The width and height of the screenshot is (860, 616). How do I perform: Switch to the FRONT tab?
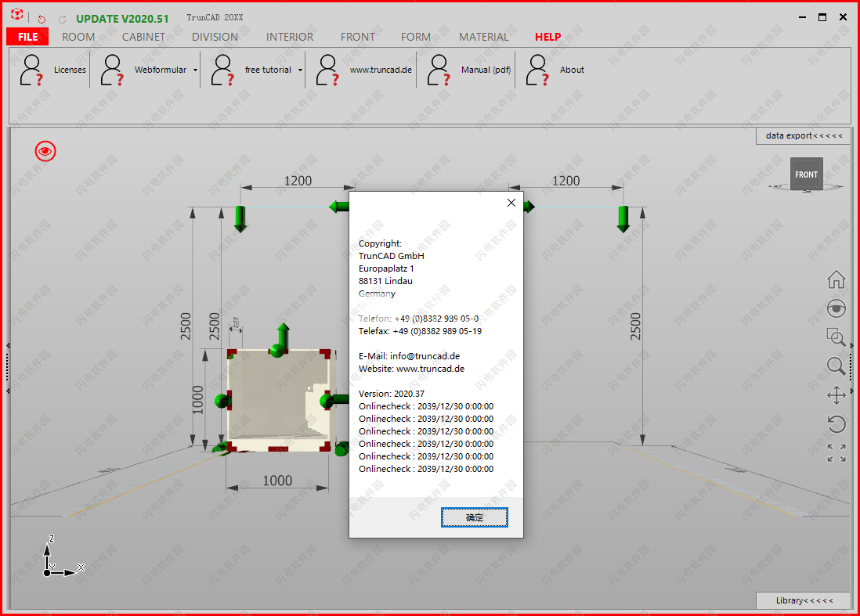[x=358, y=37]
